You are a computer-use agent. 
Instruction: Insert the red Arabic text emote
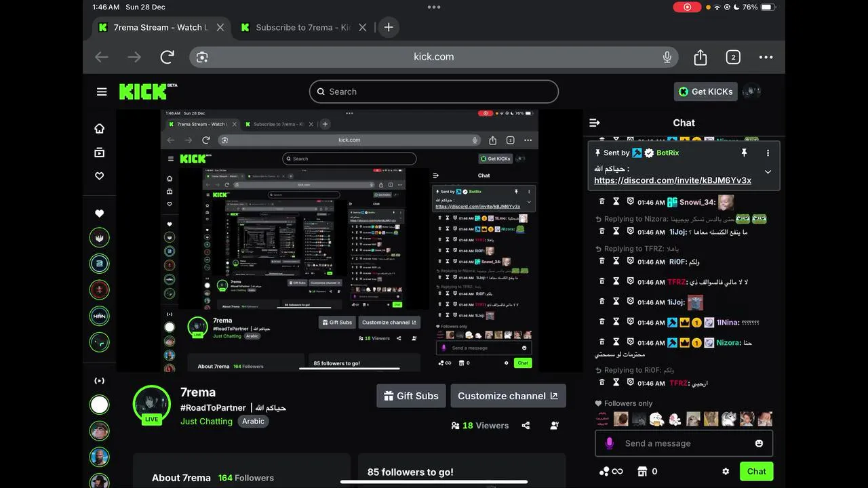603,419
